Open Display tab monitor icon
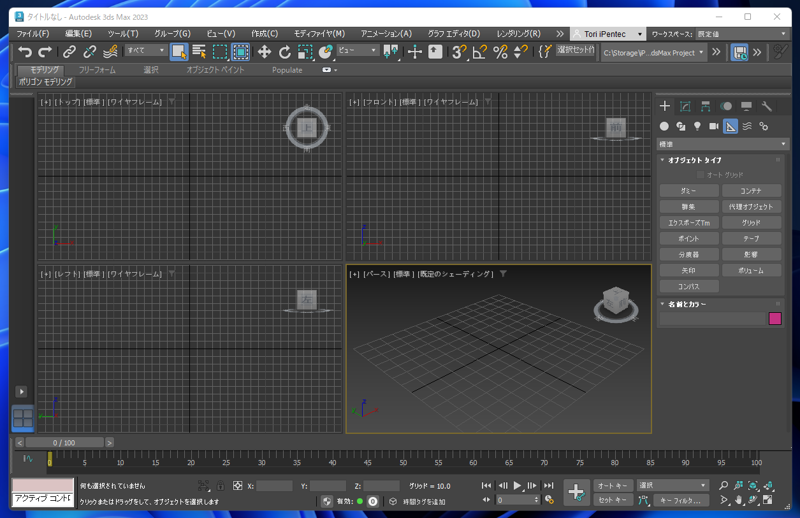 coord(746,106)
